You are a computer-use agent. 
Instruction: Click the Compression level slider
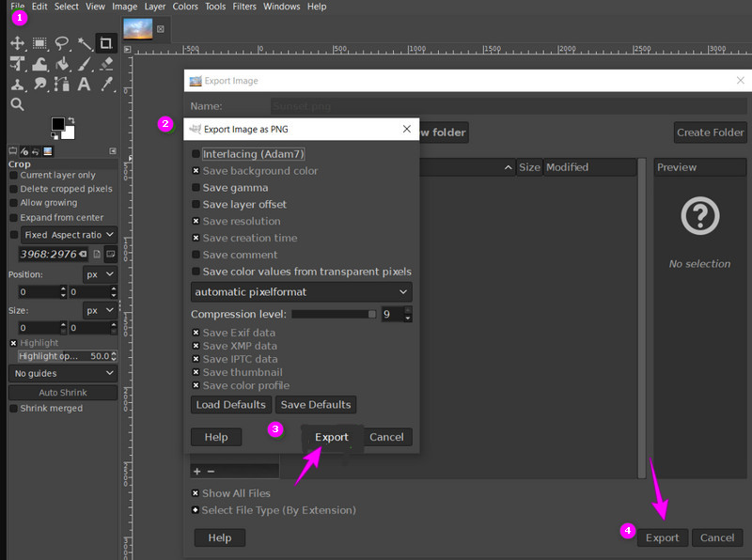pos(333,314)
